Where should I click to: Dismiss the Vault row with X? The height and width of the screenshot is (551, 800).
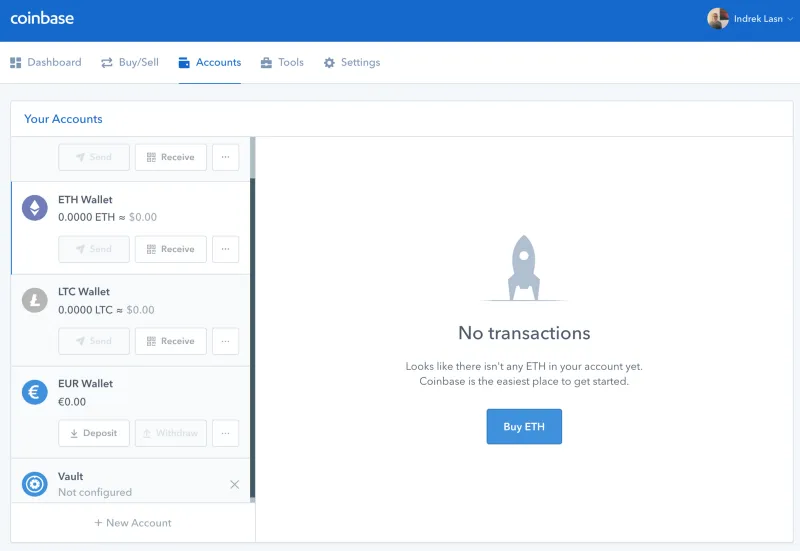click(235, 484)
